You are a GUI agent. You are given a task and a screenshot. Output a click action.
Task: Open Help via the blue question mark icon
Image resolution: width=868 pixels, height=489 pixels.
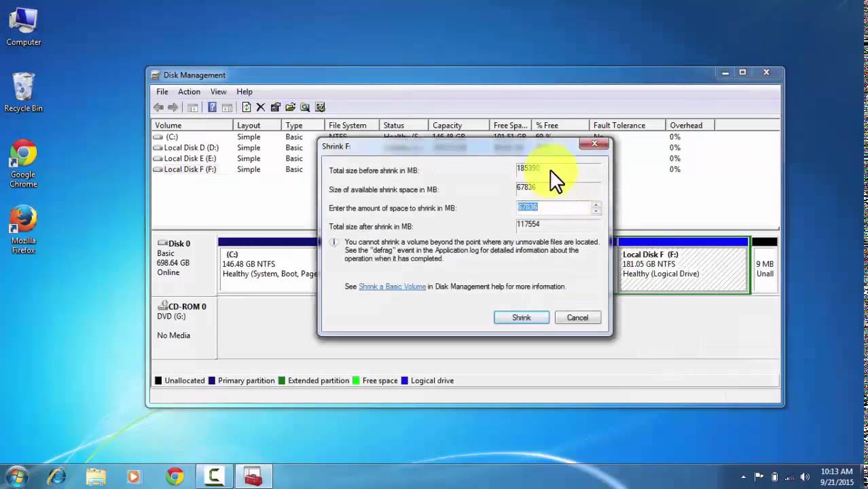point(212,107)
